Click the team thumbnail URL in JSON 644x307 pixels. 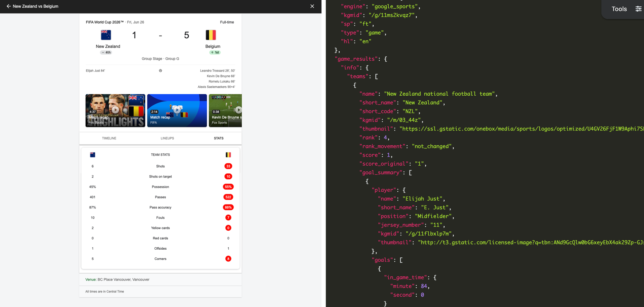(522, 129)
